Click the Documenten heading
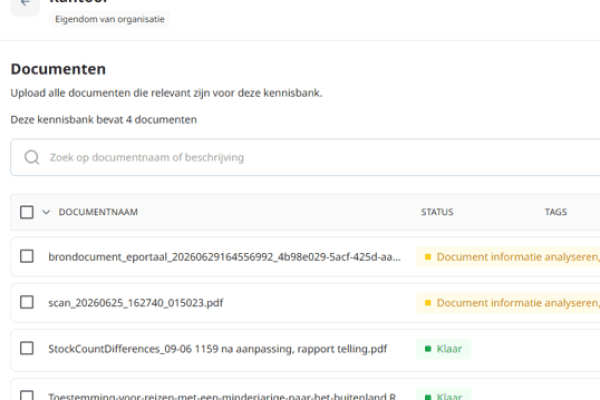600x400 pixels. [58, 69]
